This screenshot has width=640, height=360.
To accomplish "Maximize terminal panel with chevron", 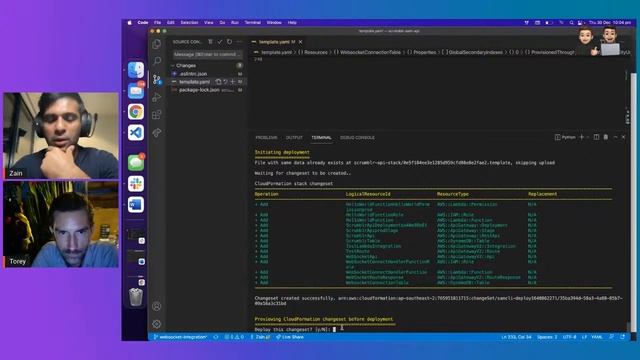I will pyautogui.click(x=616, y=137).
